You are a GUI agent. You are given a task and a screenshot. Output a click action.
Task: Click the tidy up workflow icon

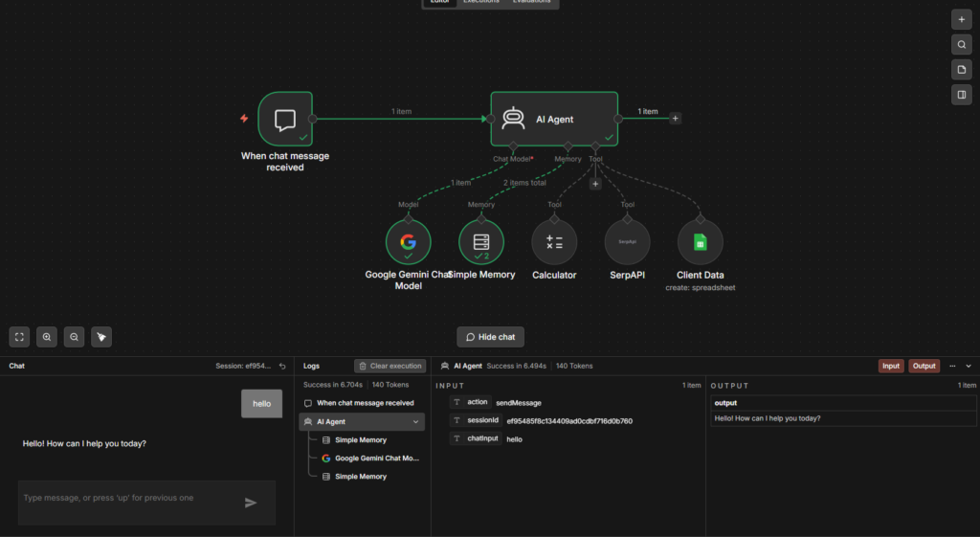coord(101,337)
